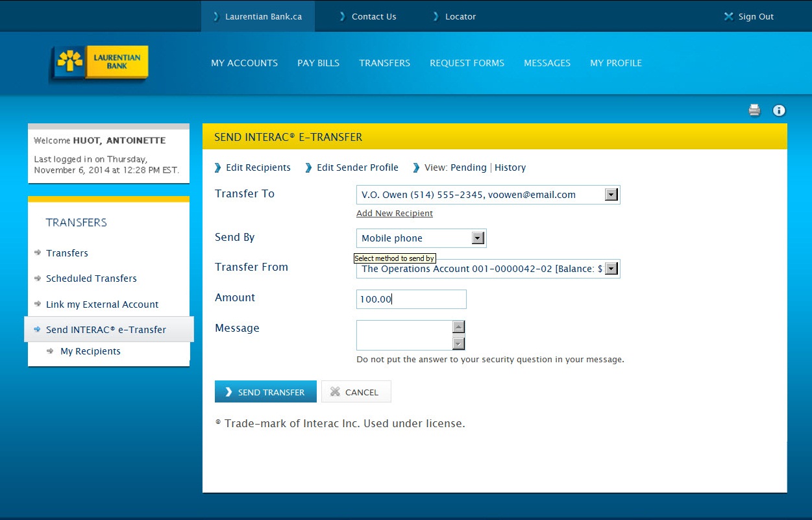
Task: Open the Locator link
Action: [454, 17]
